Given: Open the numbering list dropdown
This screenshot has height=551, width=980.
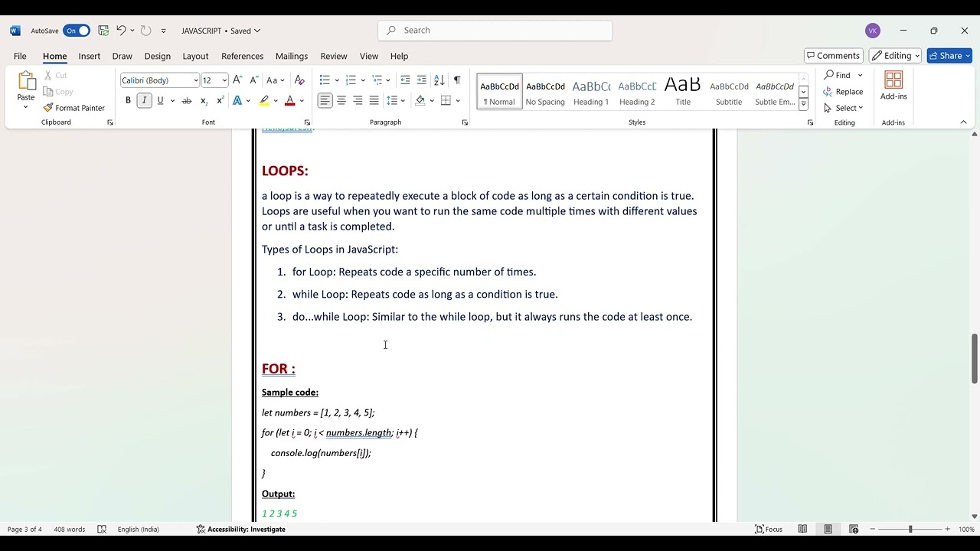Looking at the screenshot, I should click(364, 80).
